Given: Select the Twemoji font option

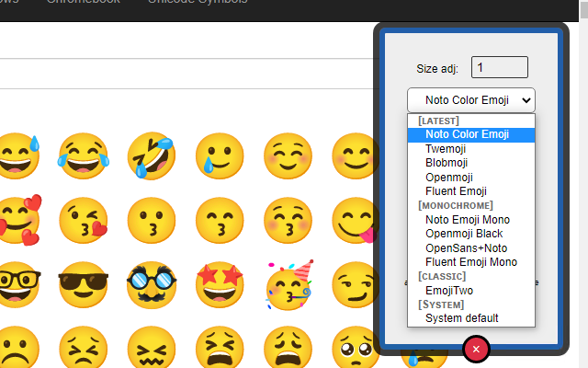Looking at the screenshot, I should (471, 149).
